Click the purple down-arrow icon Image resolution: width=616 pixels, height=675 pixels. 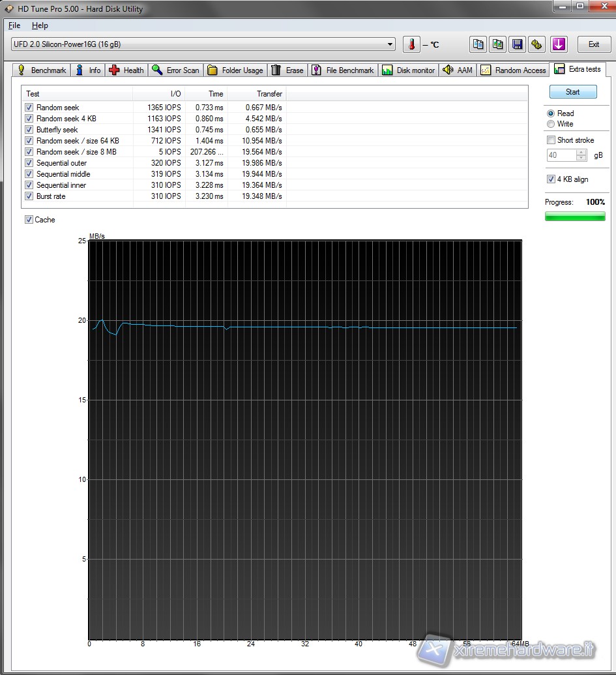click(x=559, y=44)
